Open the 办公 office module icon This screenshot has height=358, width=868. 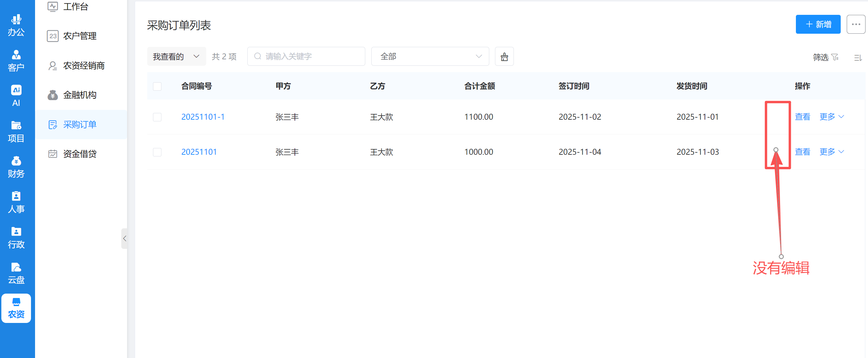point(16,25)
